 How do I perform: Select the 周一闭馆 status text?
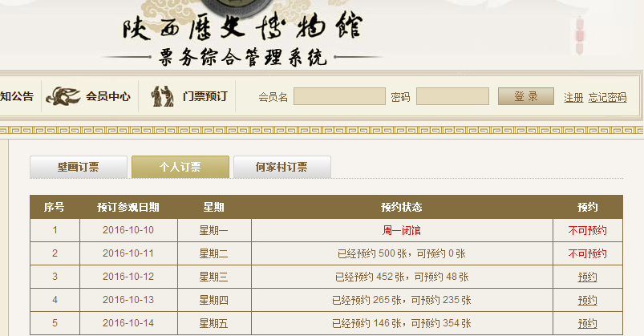(x=402, y=230)
